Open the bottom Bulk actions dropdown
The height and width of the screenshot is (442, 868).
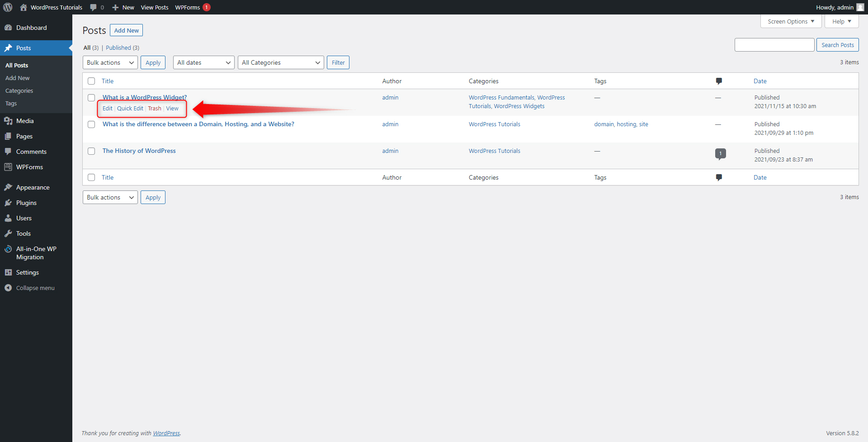(x=110, y=197)
